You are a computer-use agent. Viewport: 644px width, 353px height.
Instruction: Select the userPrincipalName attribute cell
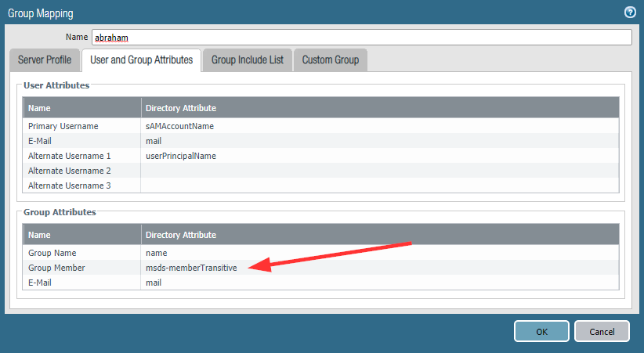click(180, 156)
